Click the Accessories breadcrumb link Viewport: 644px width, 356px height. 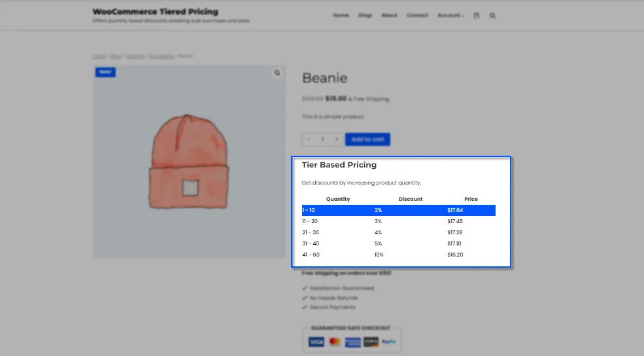(x=161, y=56)
